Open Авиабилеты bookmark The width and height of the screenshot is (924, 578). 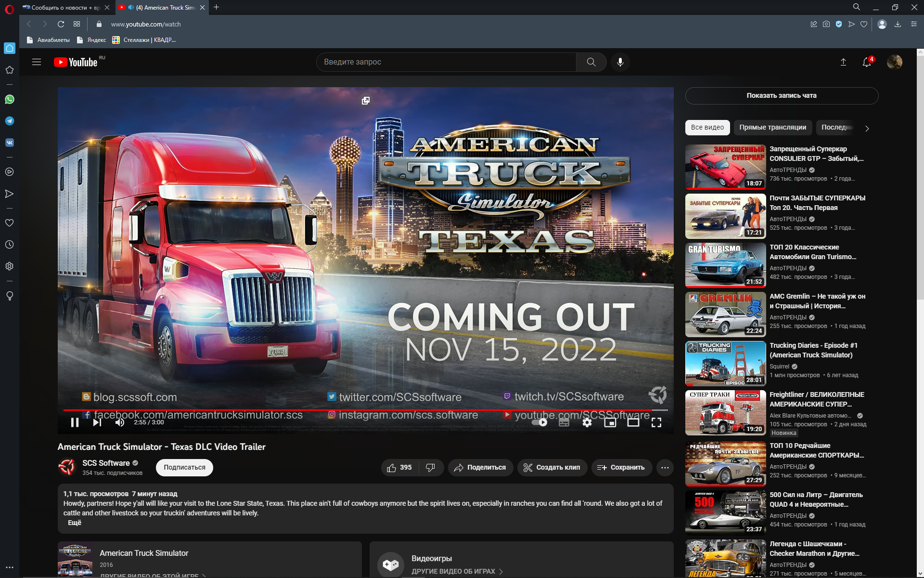coord(48,40)
